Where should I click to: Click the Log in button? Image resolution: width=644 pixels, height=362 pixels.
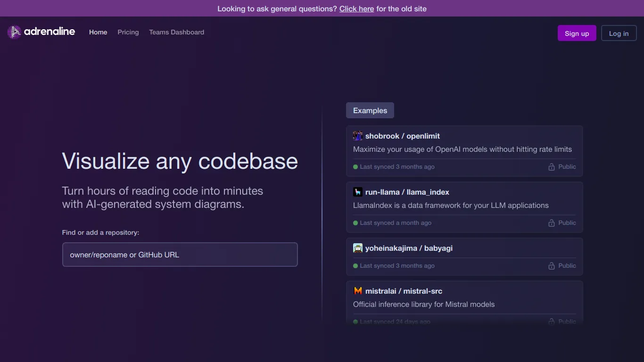click(x=619, y=33)
